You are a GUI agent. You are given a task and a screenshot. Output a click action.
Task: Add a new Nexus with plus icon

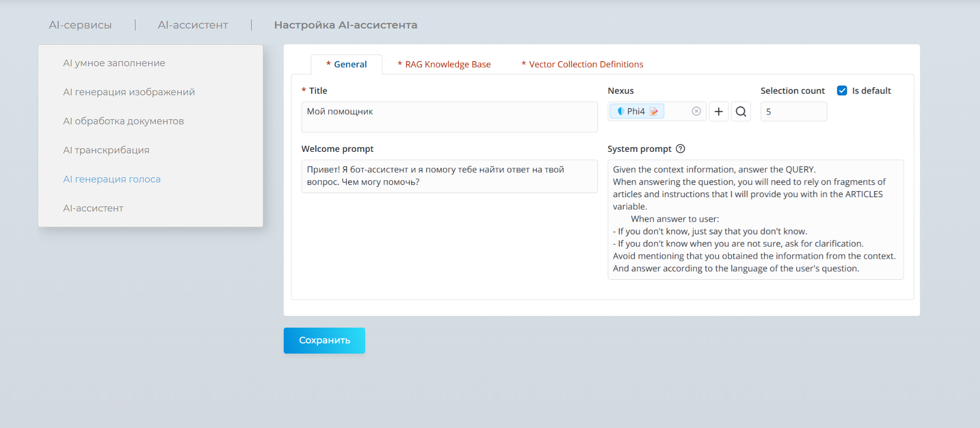point(719,112)
